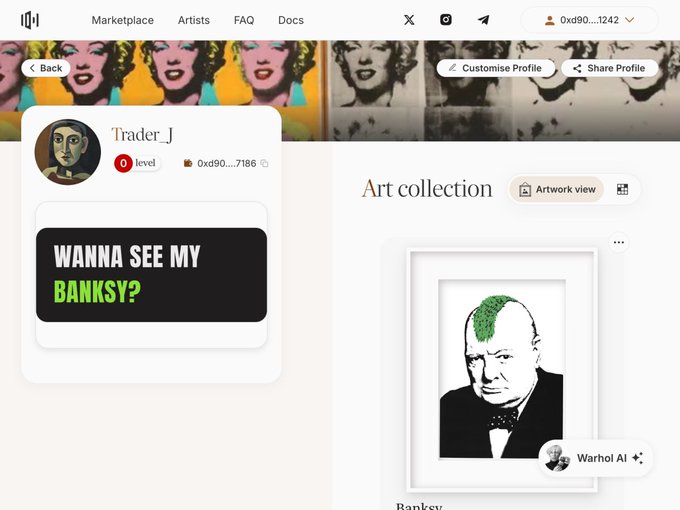Open the framed Banksy artwork

[x=501, y=370]
